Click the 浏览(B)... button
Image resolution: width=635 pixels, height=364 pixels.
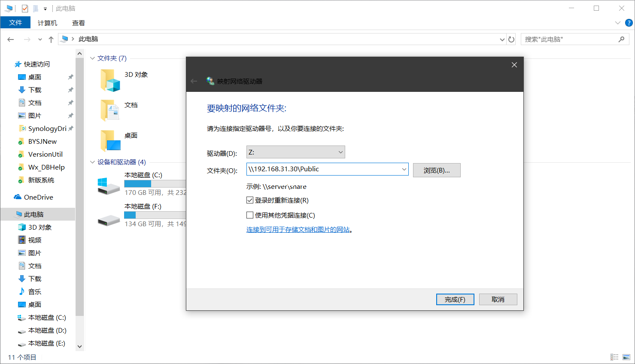click(x=437, y=170)
